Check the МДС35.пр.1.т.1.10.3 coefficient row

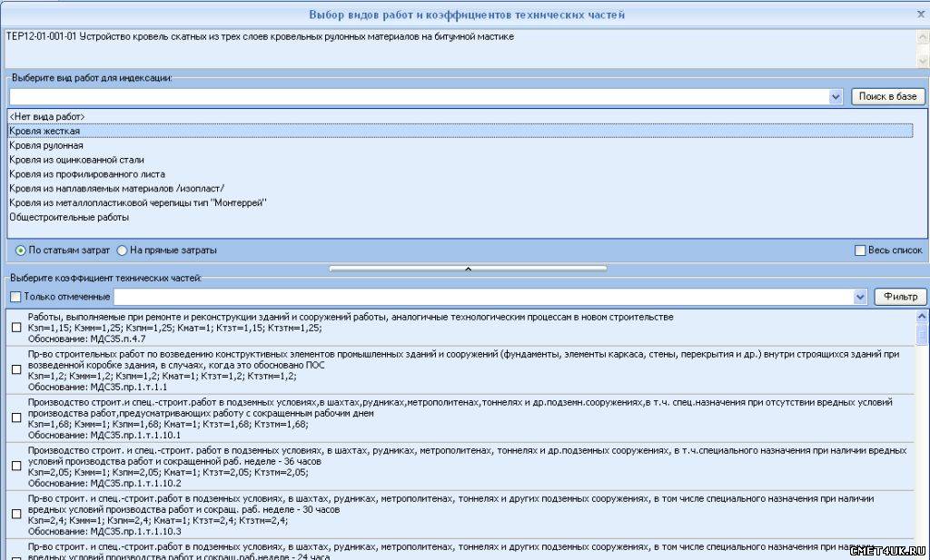(16, 514)
